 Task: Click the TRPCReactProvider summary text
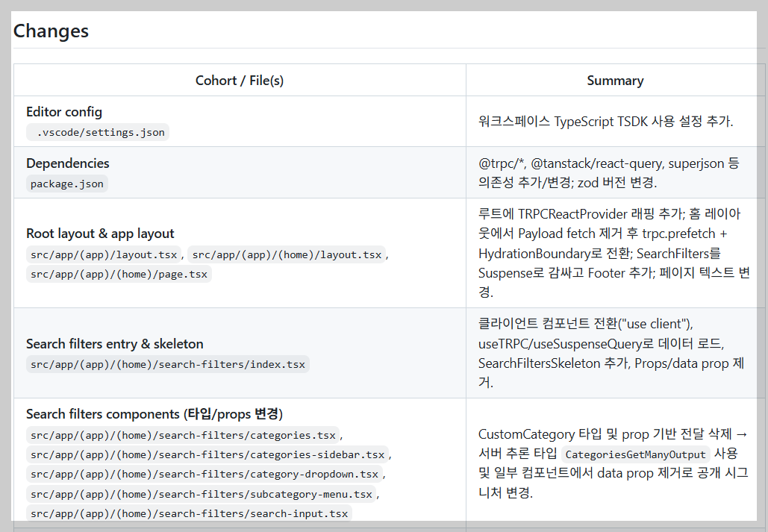614,253
